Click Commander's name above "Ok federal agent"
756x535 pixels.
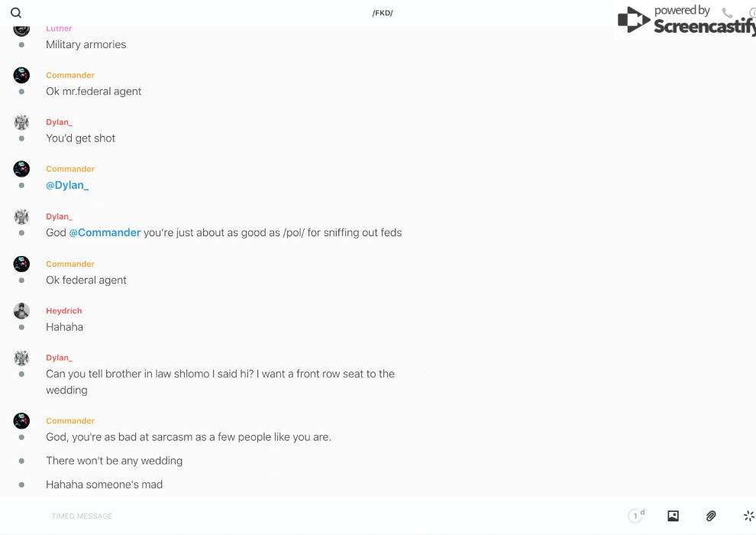[70, 264]
